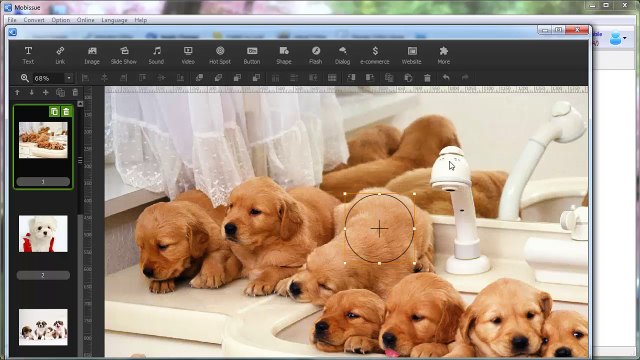The width and height of the screenshot is (640, 360).
Task: Add a Slide Show element
Action: (x=124, y=55)
